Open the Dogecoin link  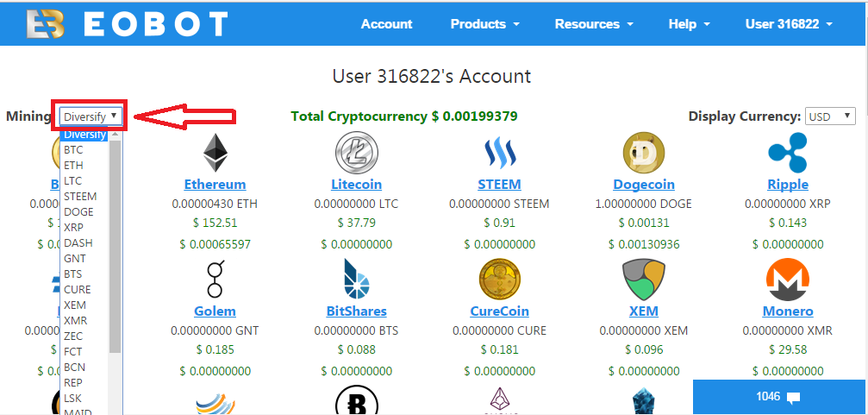click(x=644, y=184)
